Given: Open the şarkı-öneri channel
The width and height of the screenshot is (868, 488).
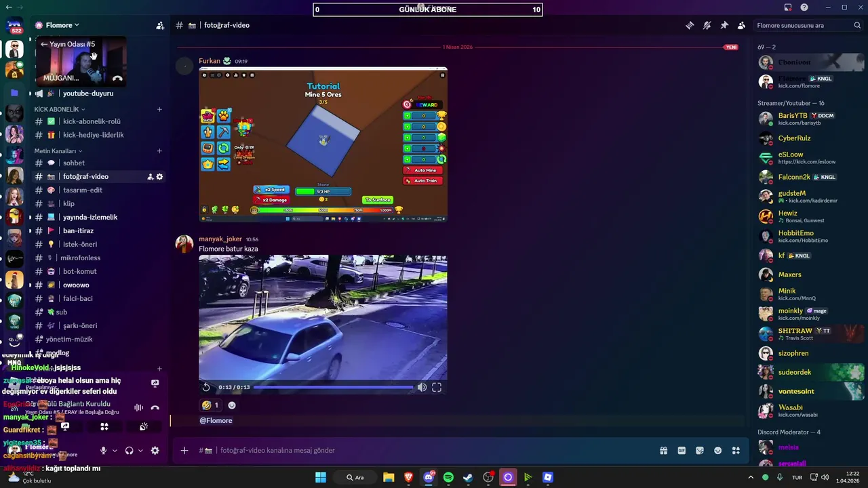Looking at the screenshot, I should coord(80,325).
